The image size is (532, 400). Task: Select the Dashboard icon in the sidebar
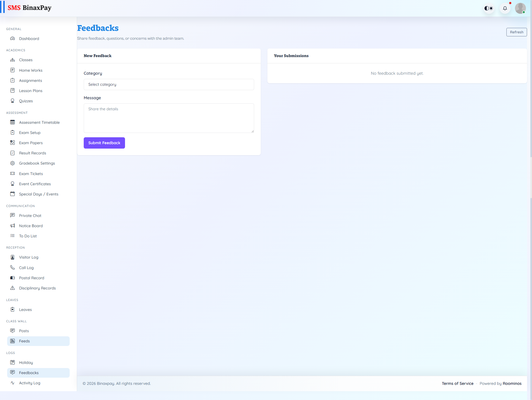(x=13, y=39)
